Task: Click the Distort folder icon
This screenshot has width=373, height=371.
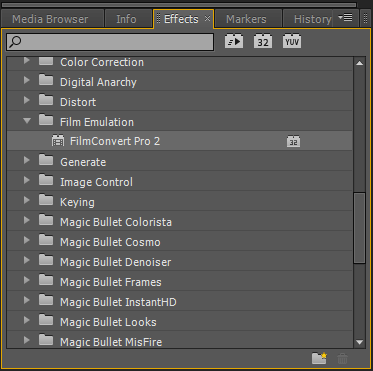Action: click(x=46, y=100)
